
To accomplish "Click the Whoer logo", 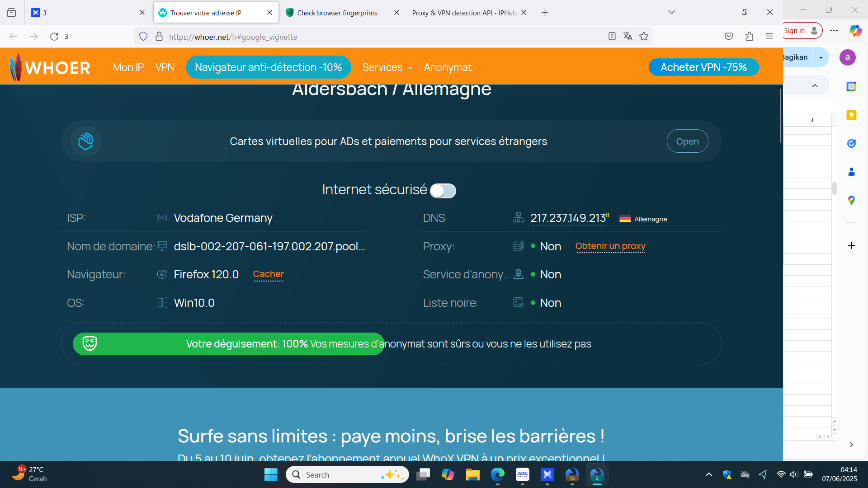I will point(50,67).
